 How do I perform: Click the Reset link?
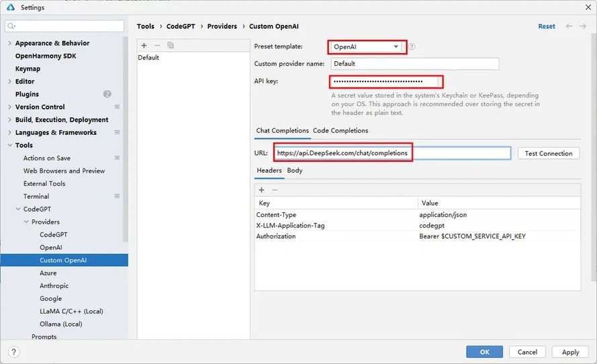547,26
